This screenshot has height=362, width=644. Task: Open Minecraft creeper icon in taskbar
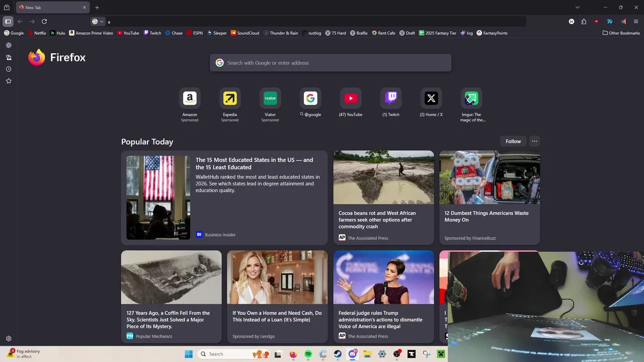441,354
